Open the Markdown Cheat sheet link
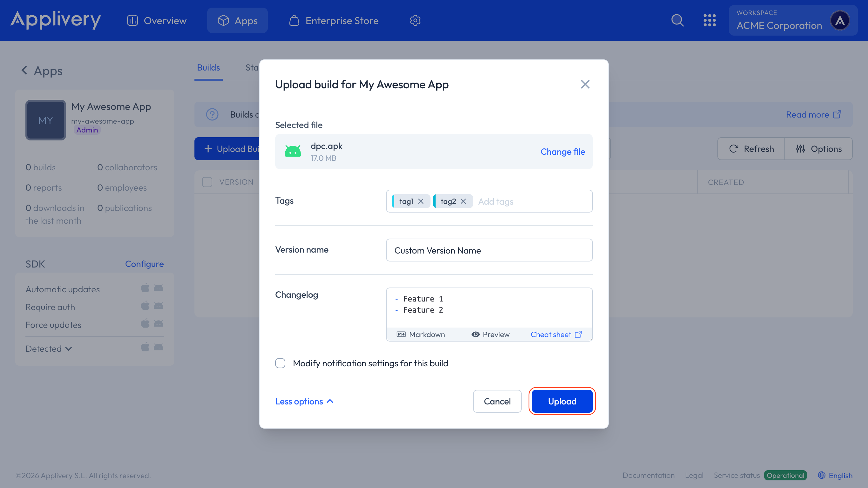Screen dimensions: 868x488 pyautogui.click(x=556, y=334)
